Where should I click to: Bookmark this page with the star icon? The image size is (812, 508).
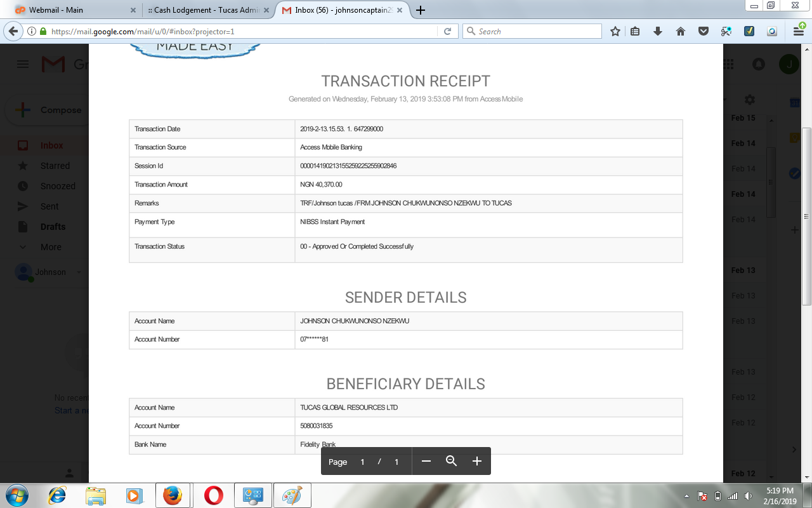click(x=615, y=31)
